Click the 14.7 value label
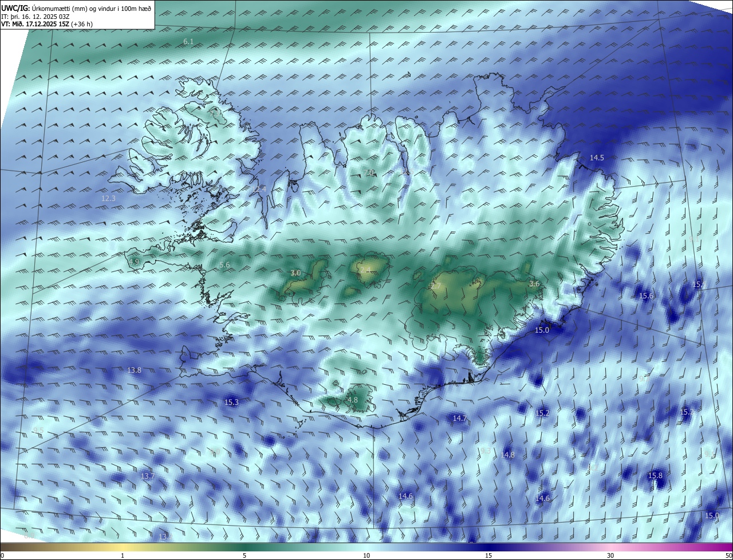 [460, 419]
